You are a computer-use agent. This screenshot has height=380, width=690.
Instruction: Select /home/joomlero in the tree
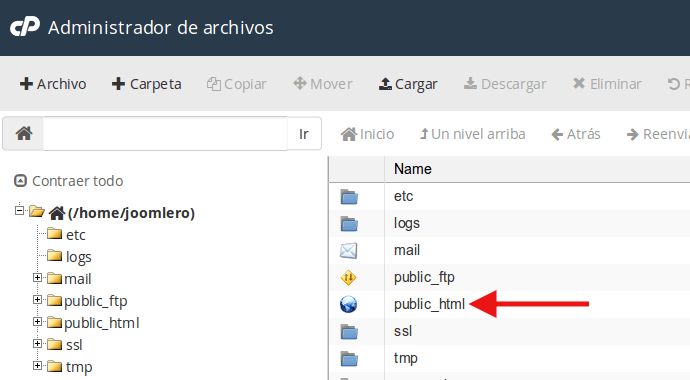[x=131, y=213]
